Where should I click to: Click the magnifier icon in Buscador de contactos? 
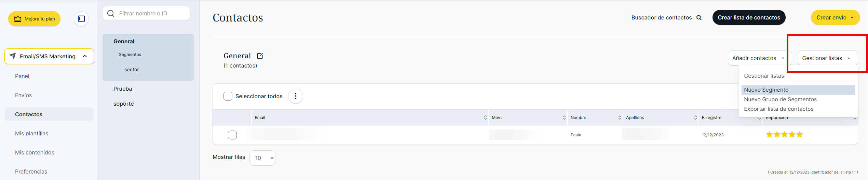[699, 18]
